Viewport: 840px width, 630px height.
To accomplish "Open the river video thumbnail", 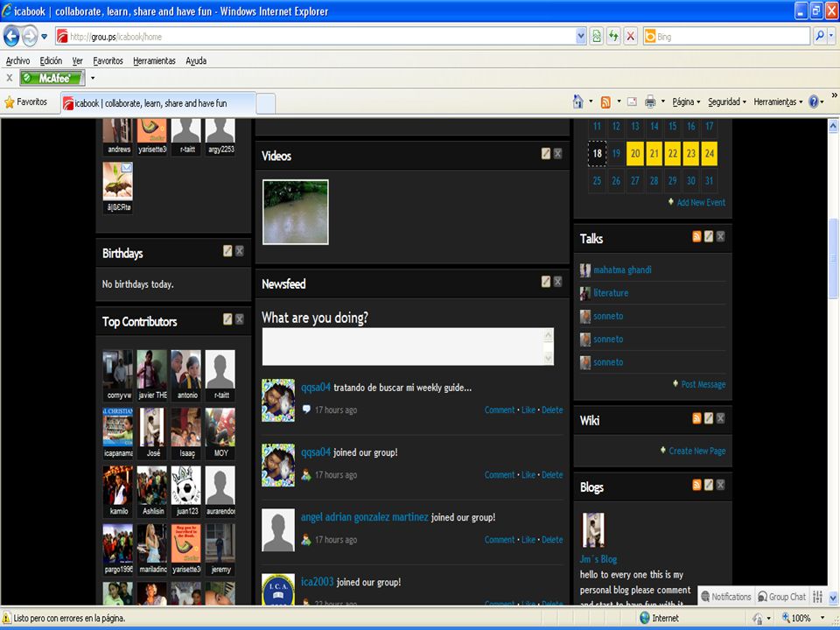I will [296, 212].
